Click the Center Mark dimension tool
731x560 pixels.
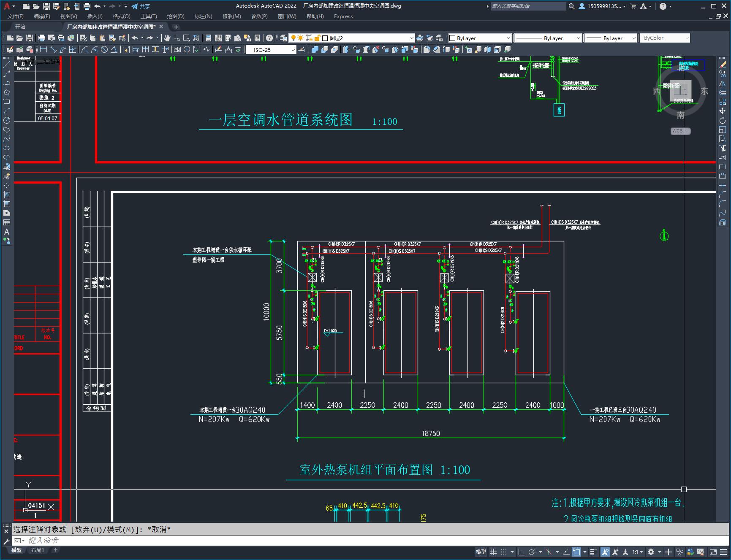[187, 49]
